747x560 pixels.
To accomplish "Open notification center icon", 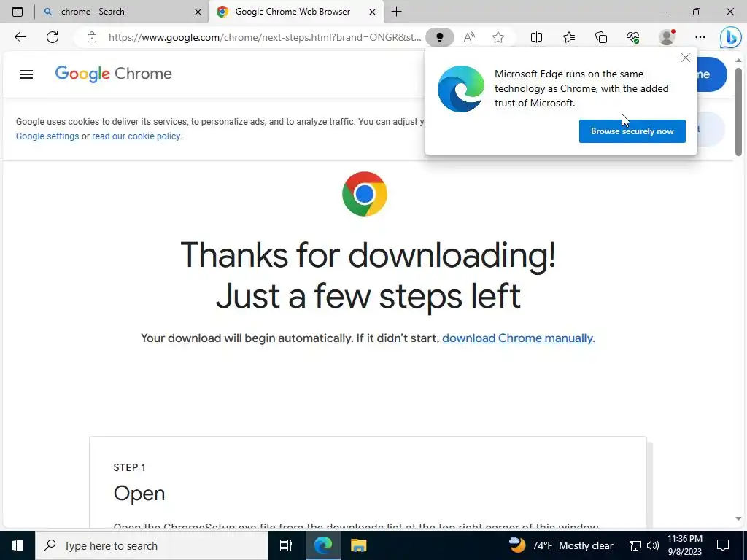I will [x=723, y=545].
